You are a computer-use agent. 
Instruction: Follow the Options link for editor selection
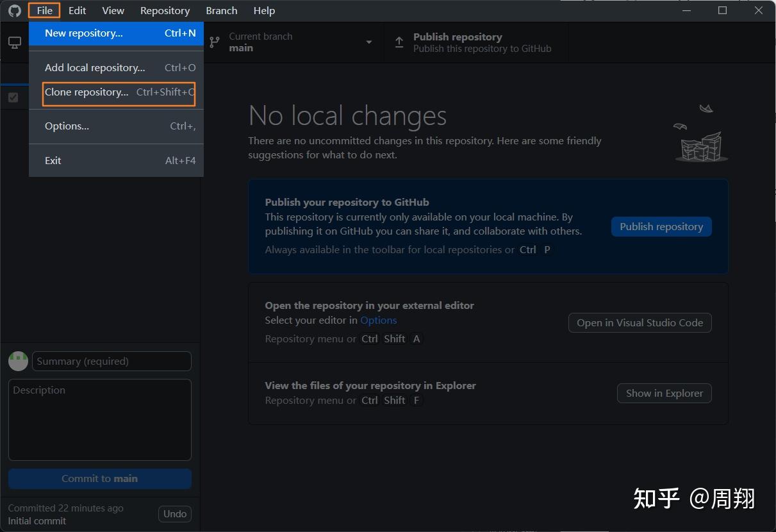pyautogui.click(x=378, y=320)
